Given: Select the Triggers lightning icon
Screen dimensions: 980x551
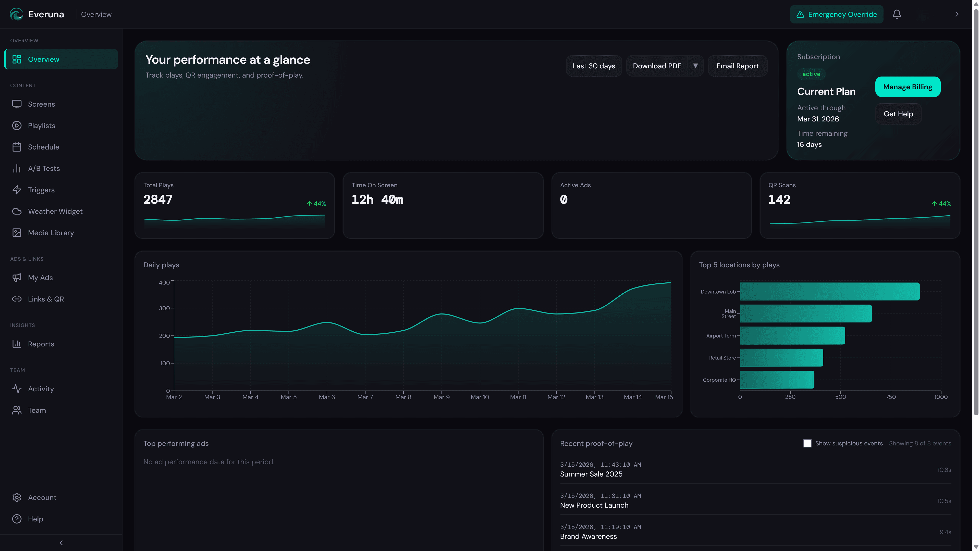Looking at the screenshot, I should coord(17,190).
